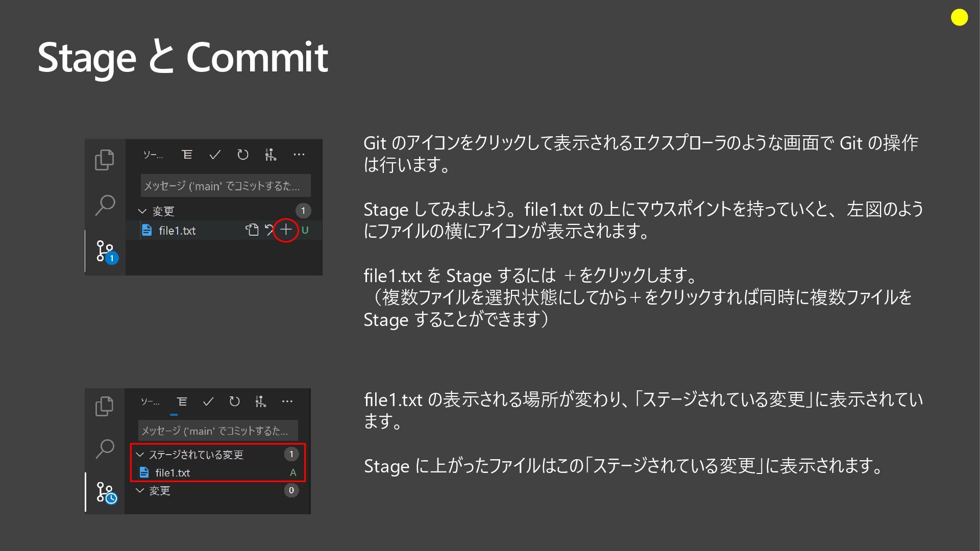The image size is (980, 551).
Task: Open more actions ellipsis in upper toolbar
Action: (x=299, y=155)
